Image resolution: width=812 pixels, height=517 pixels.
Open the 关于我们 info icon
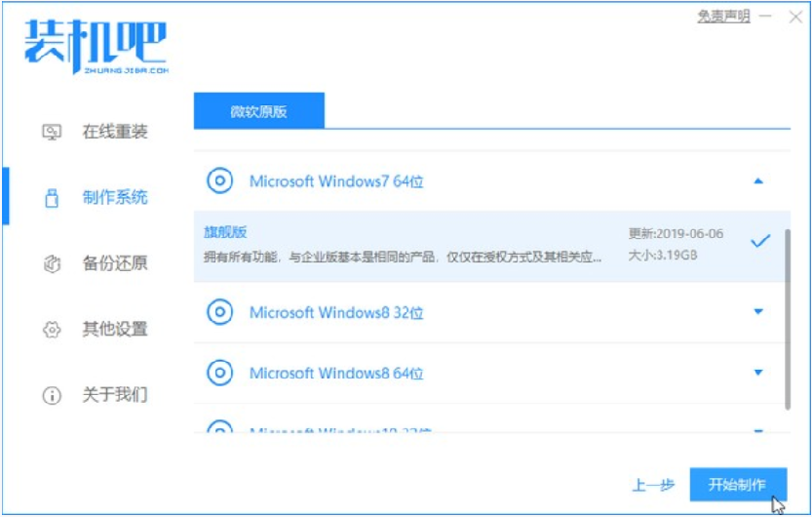pos(52,395)
